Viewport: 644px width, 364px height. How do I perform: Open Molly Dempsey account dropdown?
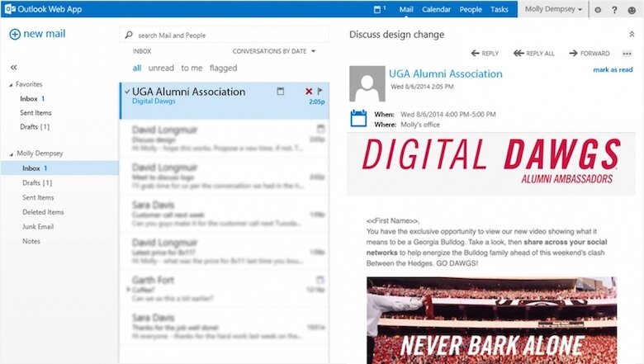coord(553,9)
